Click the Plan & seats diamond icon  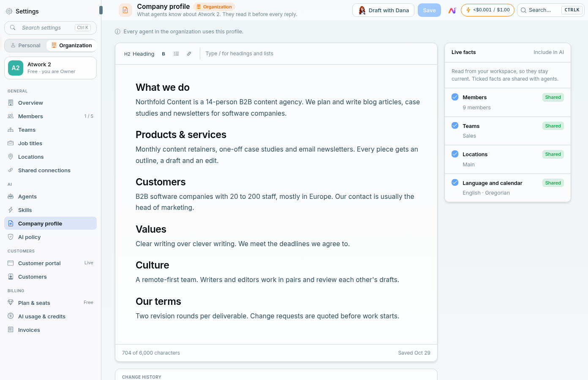pos(11,303)
